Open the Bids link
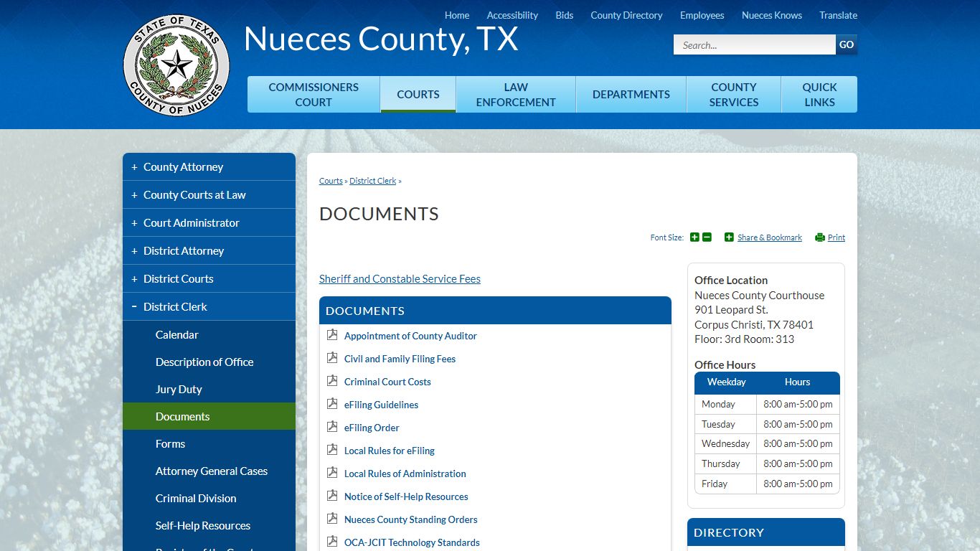This screenshot has width=980, height=551. click(x=565, y=15)
